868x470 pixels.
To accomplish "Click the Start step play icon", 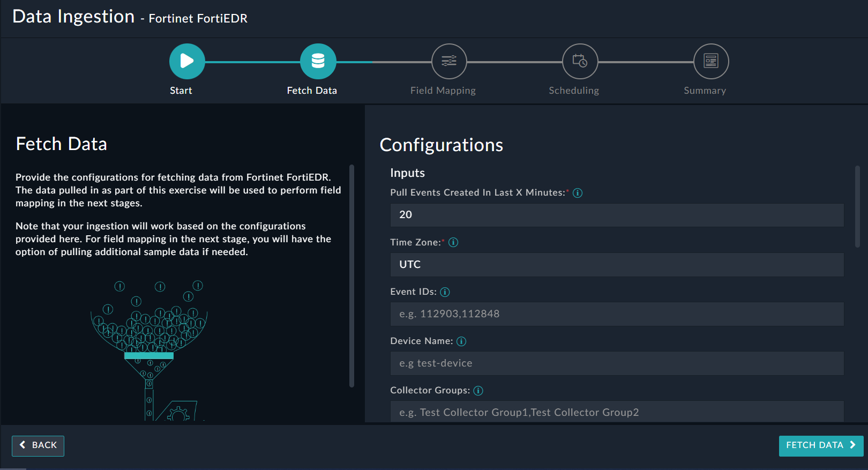I will (x=187, y=61).
